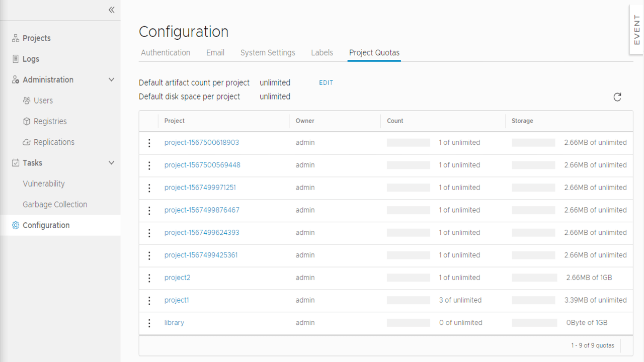The width and height of the screenshot is (644, 362).
Task: Collapse the Administration section
Action: [x=111, y=80]
